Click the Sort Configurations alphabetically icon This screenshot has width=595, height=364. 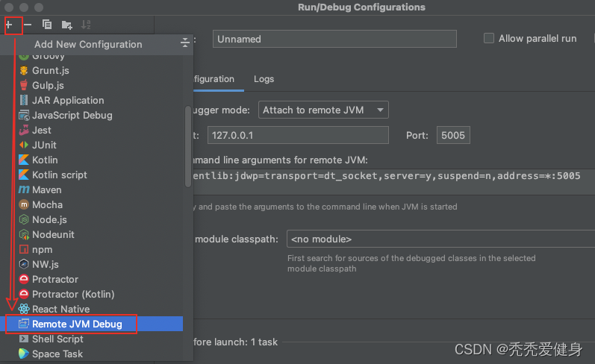(85, 25)
